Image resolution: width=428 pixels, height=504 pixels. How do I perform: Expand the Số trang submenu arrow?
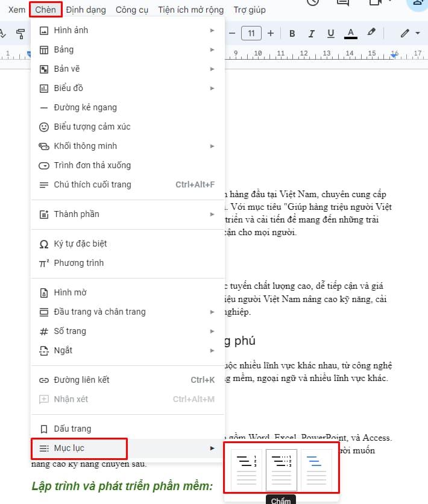(x=212, y=332)
